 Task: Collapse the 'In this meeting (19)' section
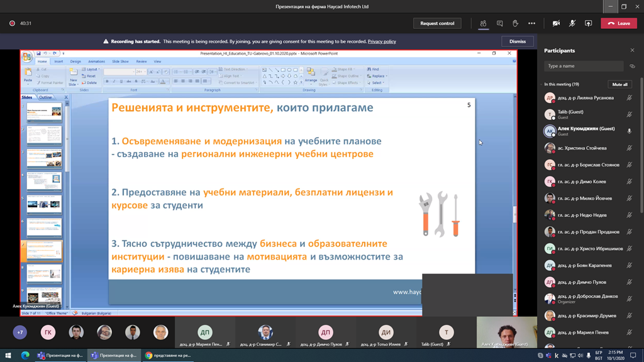pyautogui.click(x=542, y=84)
